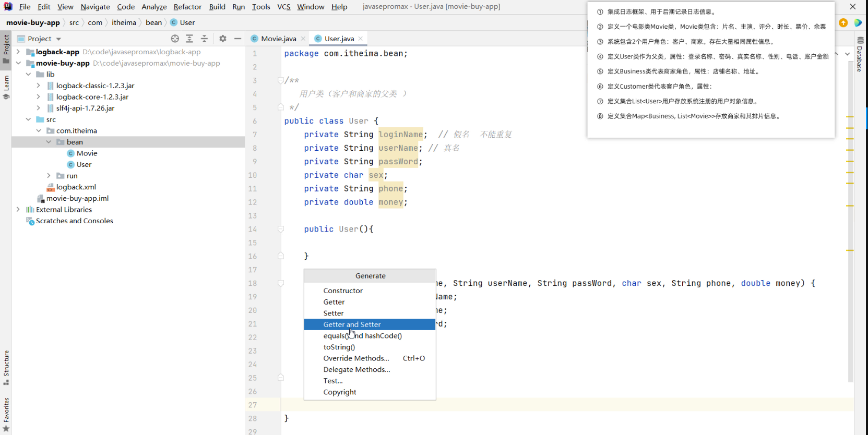Choose Override Methods... option
This screenshot has width=868, height=435.
370,358
